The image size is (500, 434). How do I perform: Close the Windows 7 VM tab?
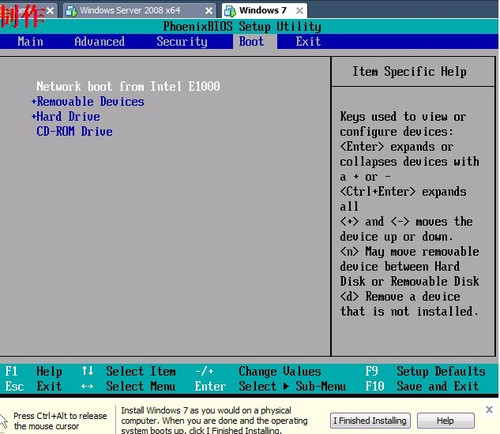coord(300,11)
